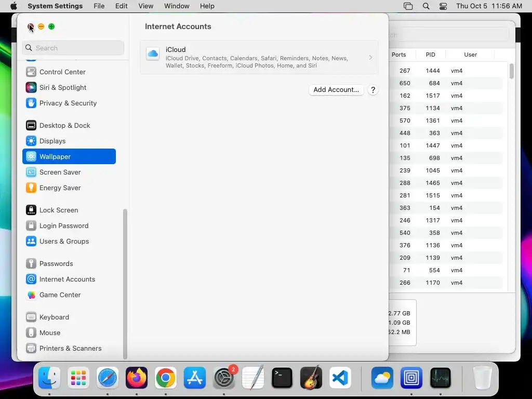
Task: Launch Terminal from the Dock
Action: 282,378
